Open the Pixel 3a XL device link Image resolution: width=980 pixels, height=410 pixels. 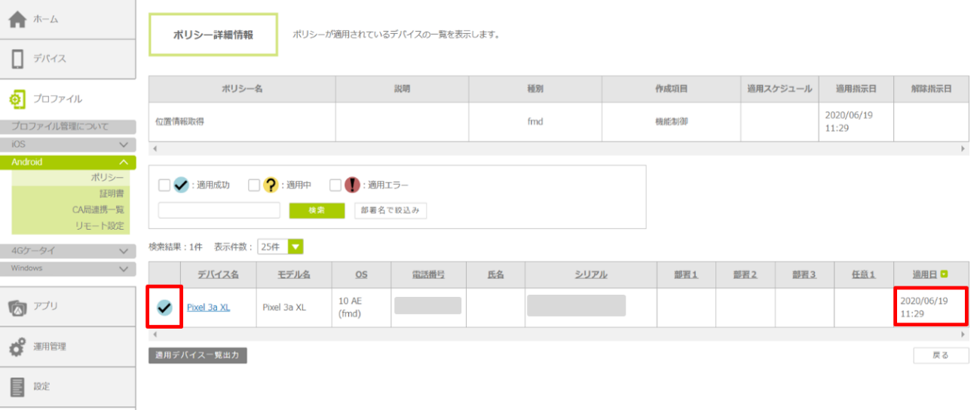pos(208,307)
